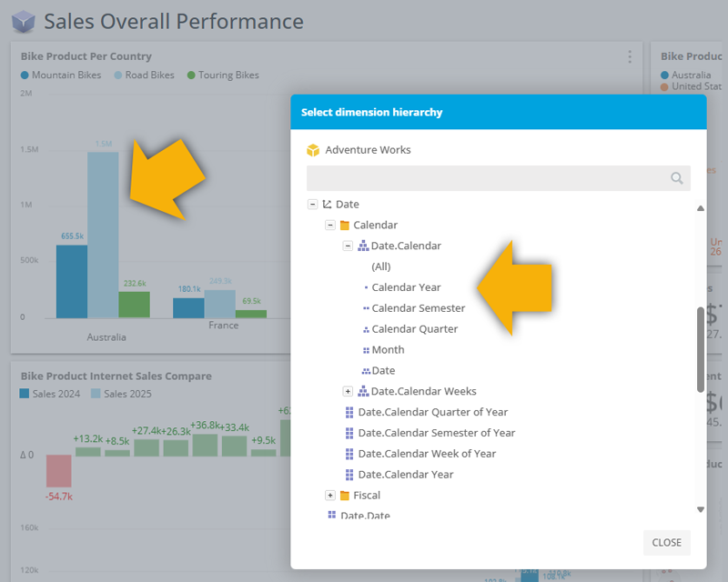The image size is (728, 582).
Task: Select the Calendar Year level
Action: coord(406,287)
